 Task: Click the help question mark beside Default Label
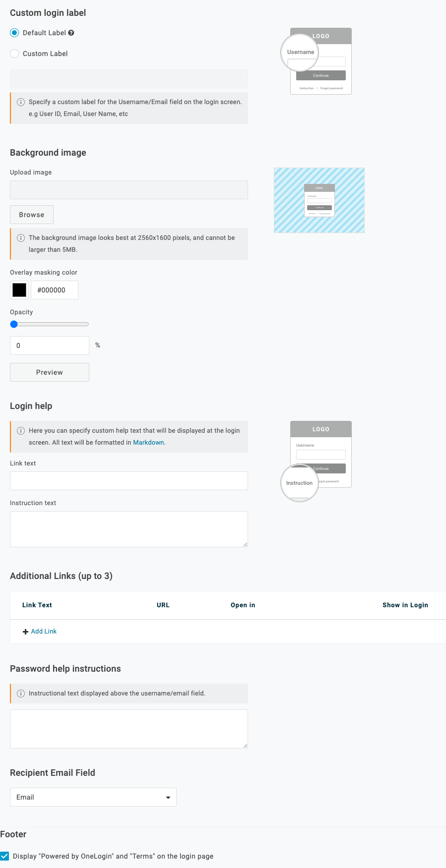(71, 33)
